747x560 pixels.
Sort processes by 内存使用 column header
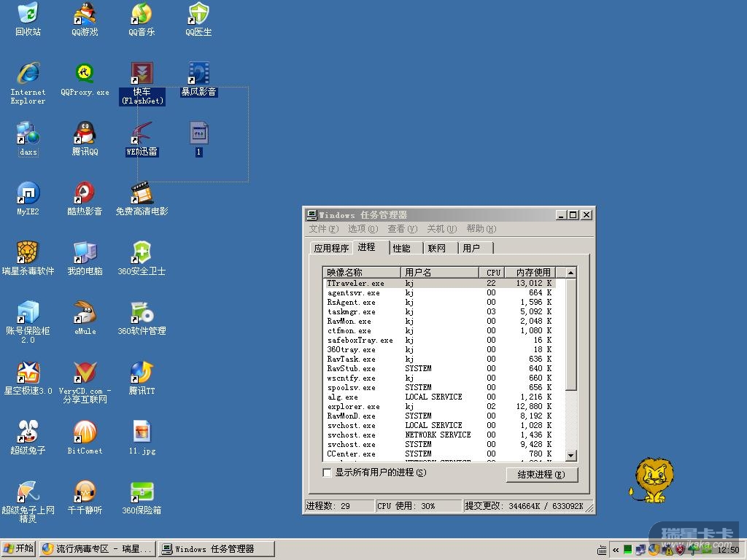click(533, 272)
